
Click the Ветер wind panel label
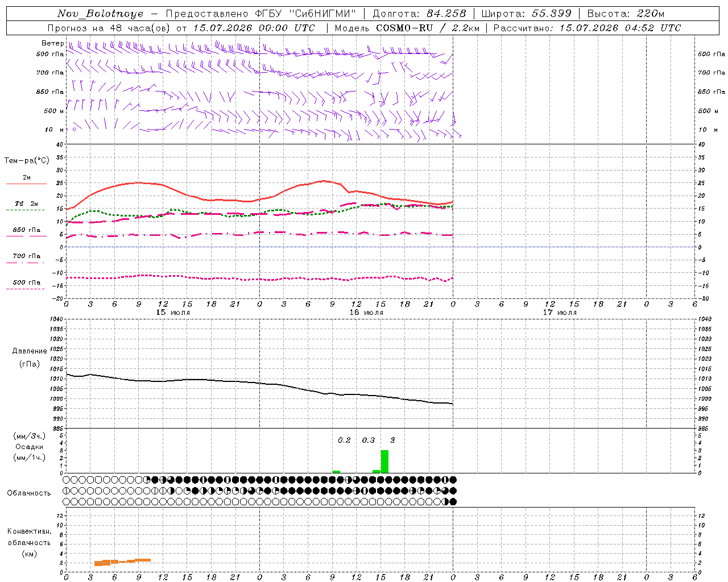[52, 43]
